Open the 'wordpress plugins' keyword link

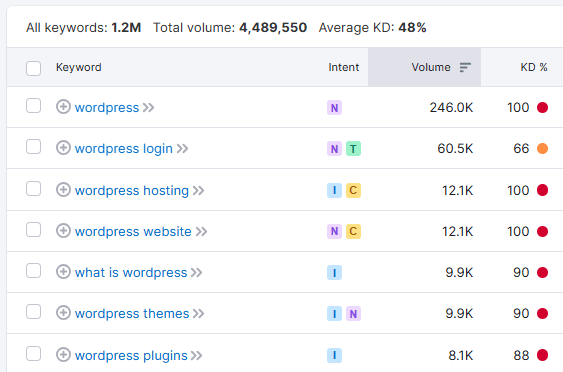[131, 355]
